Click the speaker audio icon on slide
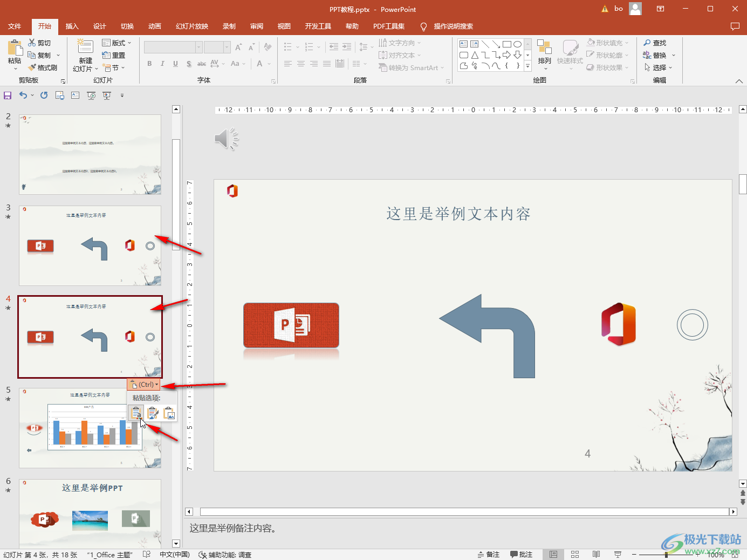 point(227,139)
